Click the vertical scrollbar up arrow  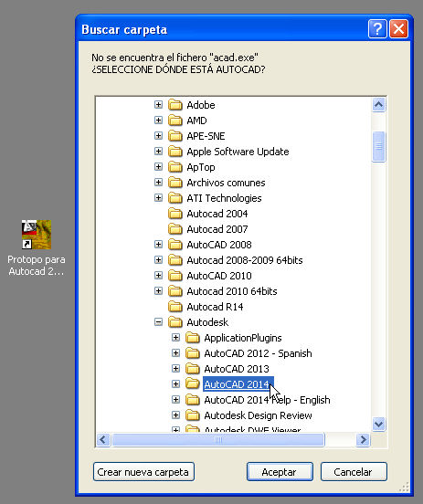point(378,104)
